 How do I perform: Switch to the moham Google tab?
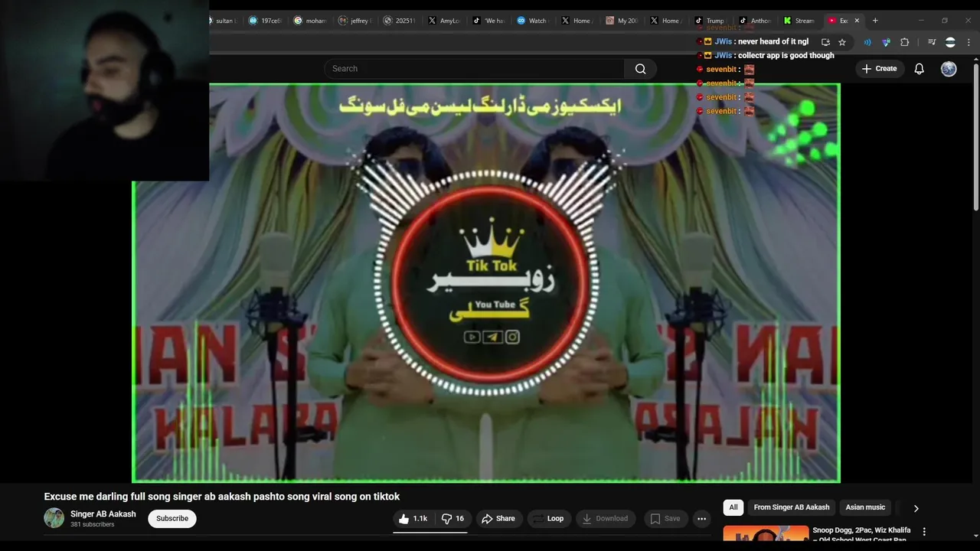311,21
